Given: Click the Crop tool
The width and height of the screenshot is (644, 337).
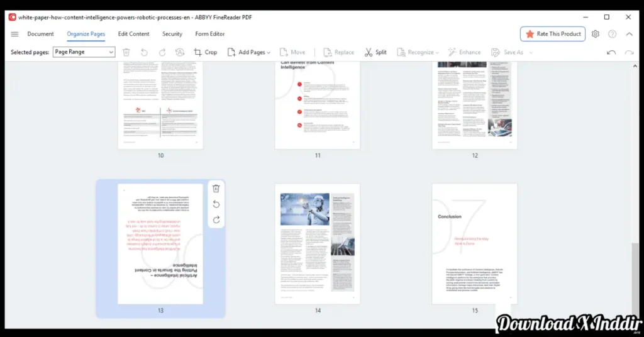Looking at the screenshot, I should (x=205, y=52).
